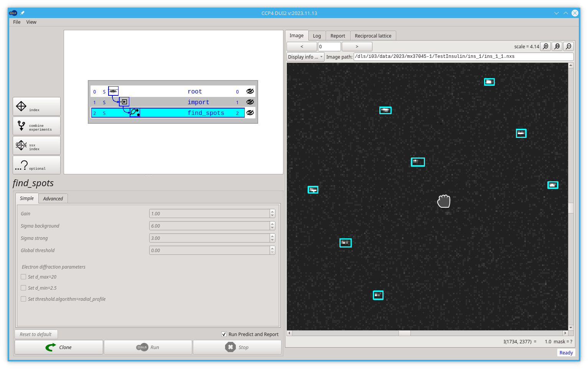Image resolution: width=588 pixels, height=369 pixels.
Task: Click the Ready status text
Action: click(x=566, y=353)
